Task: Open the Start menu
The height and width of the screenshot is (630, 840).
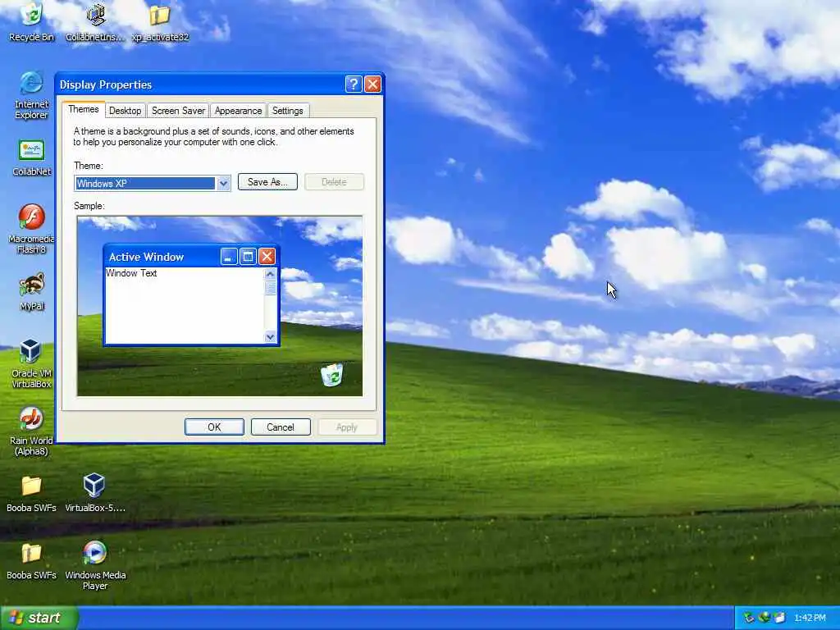Action: click(x=39, y=618)
